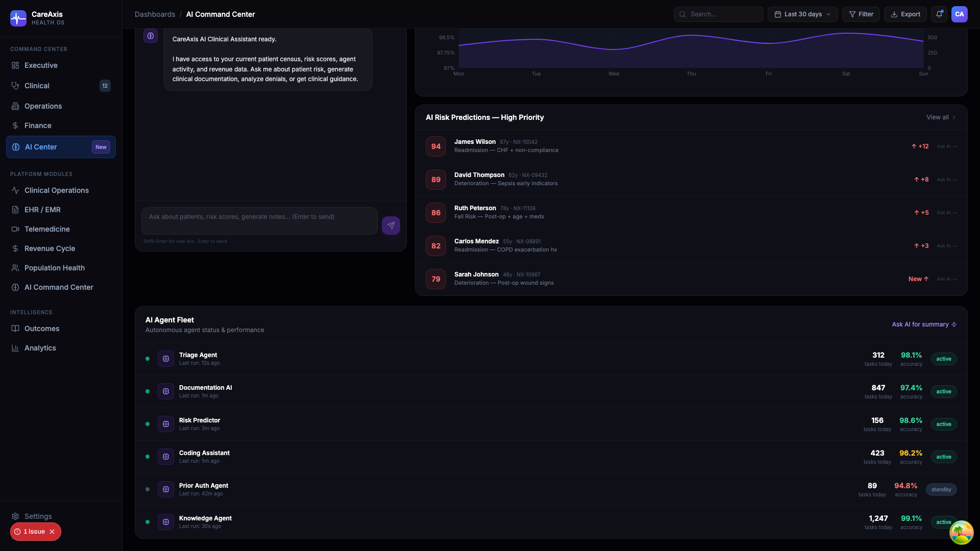Send the AI assistant message
Viewport: 980px width, 551px height.
pyautogui.click(x=391, y=226)
